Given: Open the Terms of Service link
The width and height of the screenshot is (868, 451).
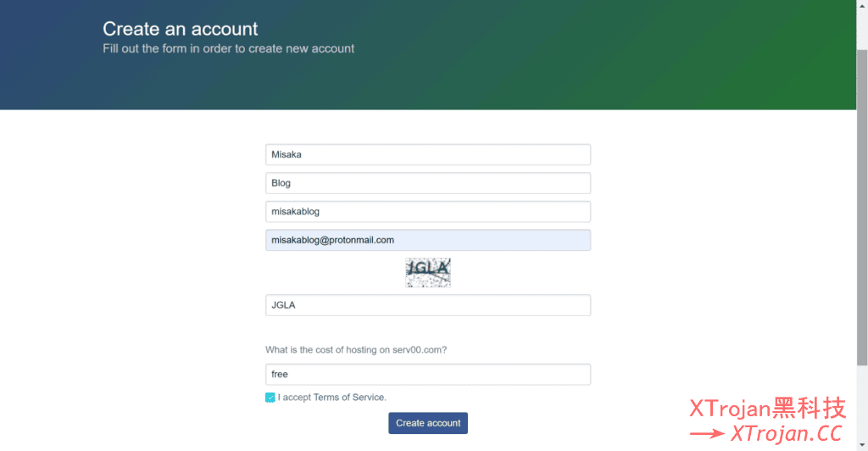Looking at the screenshot, I should coord(349,398).
